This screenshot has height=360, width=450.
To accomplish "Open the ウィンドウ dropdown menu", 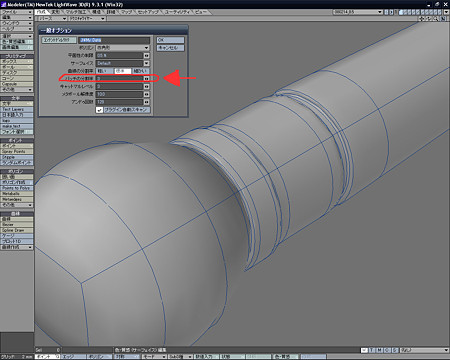I will [x=17, y=23].
